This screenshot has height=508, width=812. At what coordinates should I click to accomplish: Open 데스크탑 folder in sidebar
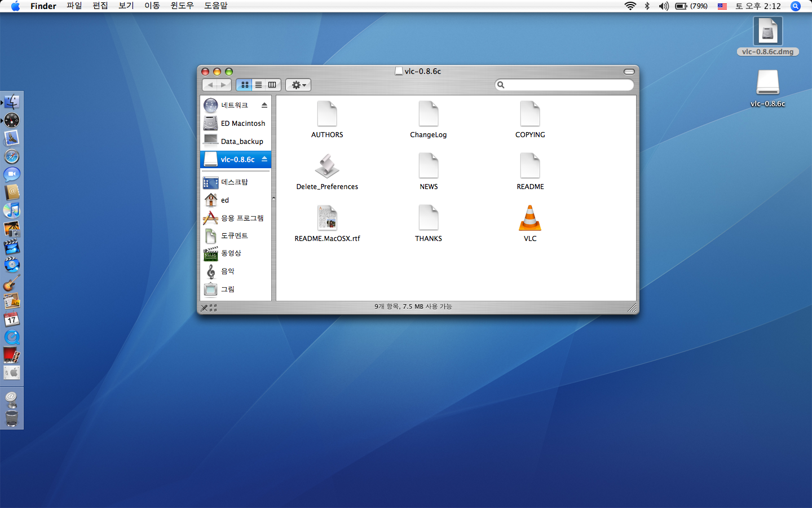tap(236, 182)
